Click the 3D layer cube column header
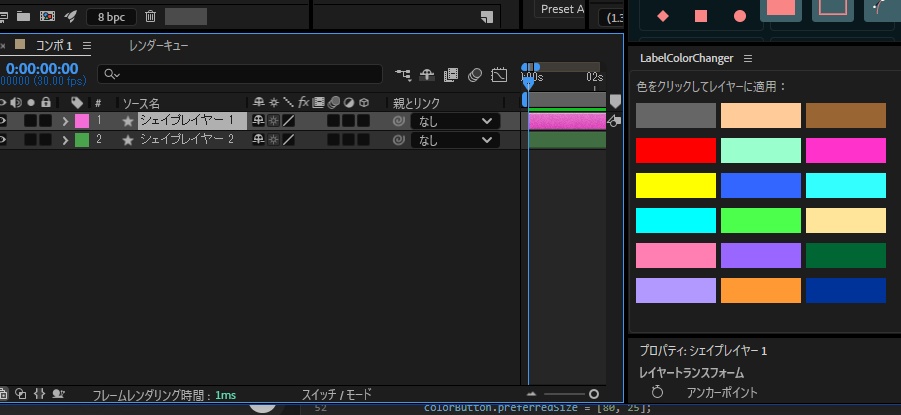This screenshot has height=415, width=901. 364,103
